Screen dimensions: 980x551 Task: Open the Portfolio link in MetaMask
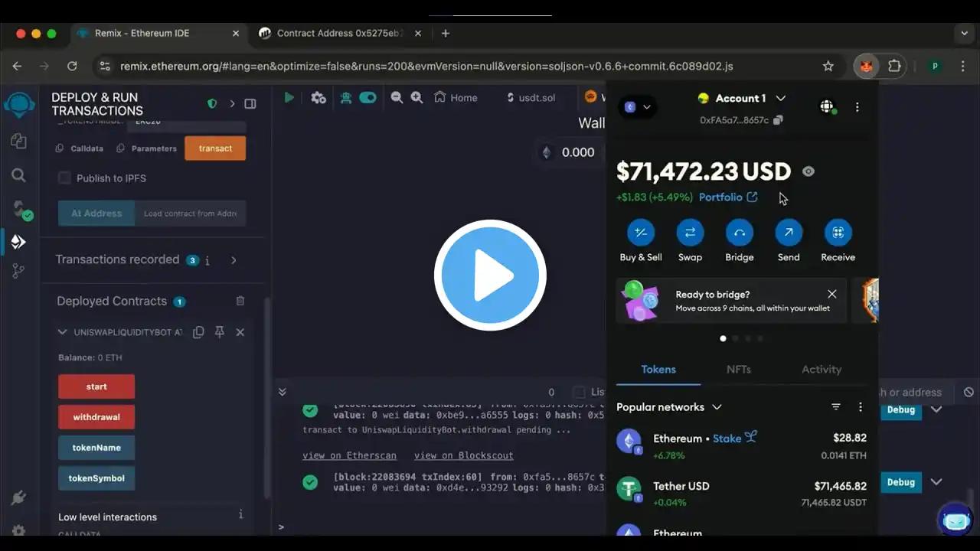728,197
